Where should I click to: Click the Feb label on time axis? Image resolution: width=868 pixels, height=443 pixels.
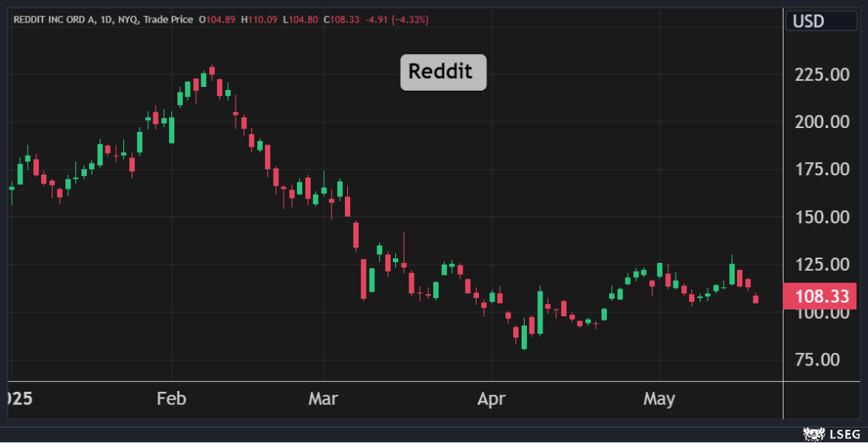tap(171, 399)
